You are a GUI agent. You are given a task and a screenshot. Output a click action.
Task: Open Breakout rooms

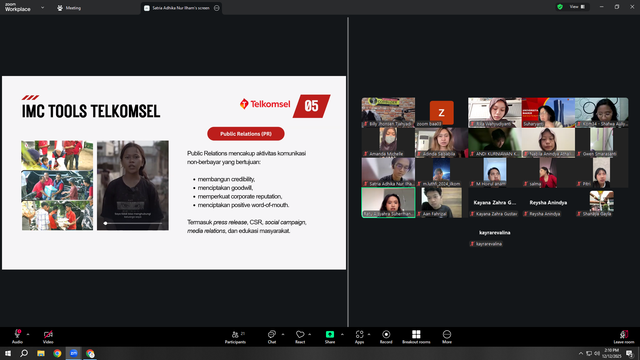tap(416, 337)
